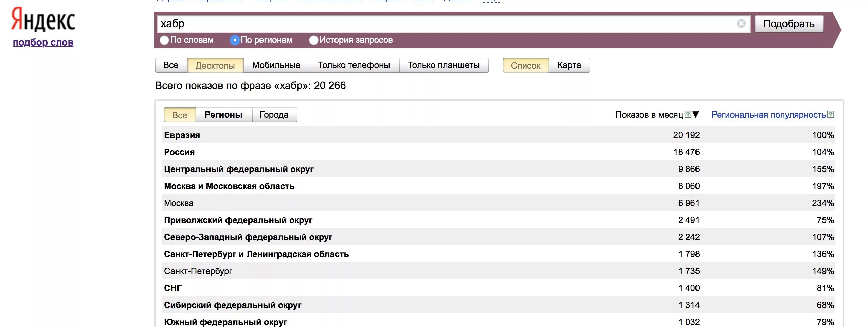The image size is (868, 327).
Task: Select the Список view tab
Action: point(526,65)
